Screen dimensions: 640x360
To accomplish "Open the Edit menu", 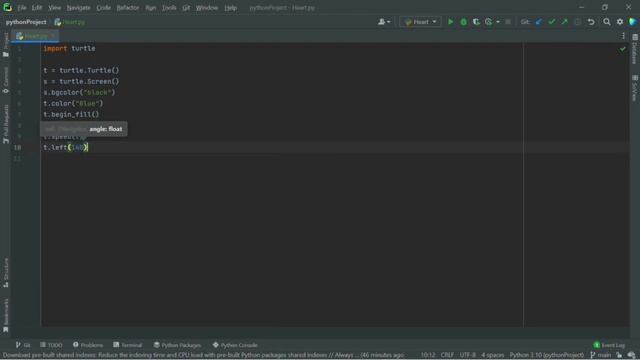I will (37, 7).
